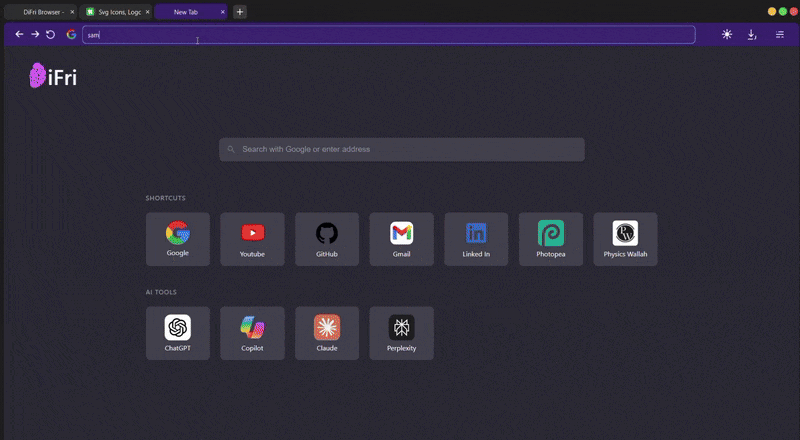Select the New Tab tab
Image resolution: width=800 pixels, height=440 pixels.
coord(191,12)
